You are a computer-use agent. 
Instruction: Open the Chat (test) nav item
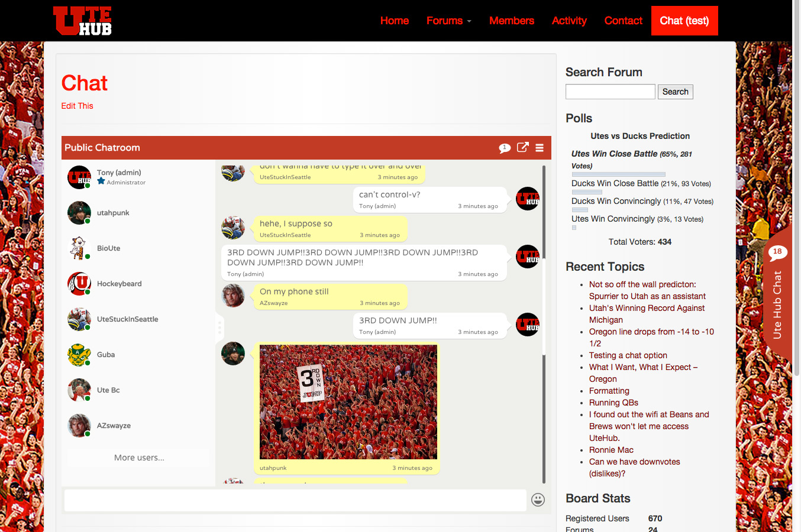[684, 21]
